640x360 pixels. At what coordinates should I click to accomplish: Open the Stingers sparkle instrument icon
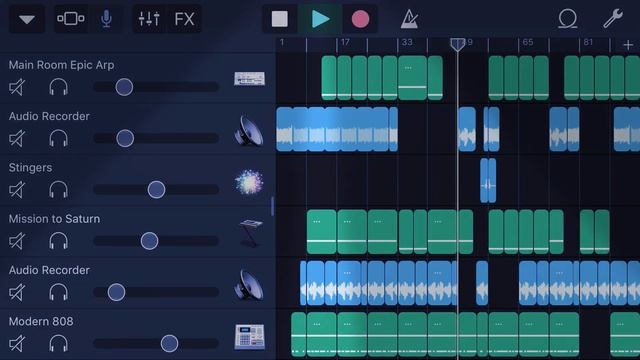[249, 182]
